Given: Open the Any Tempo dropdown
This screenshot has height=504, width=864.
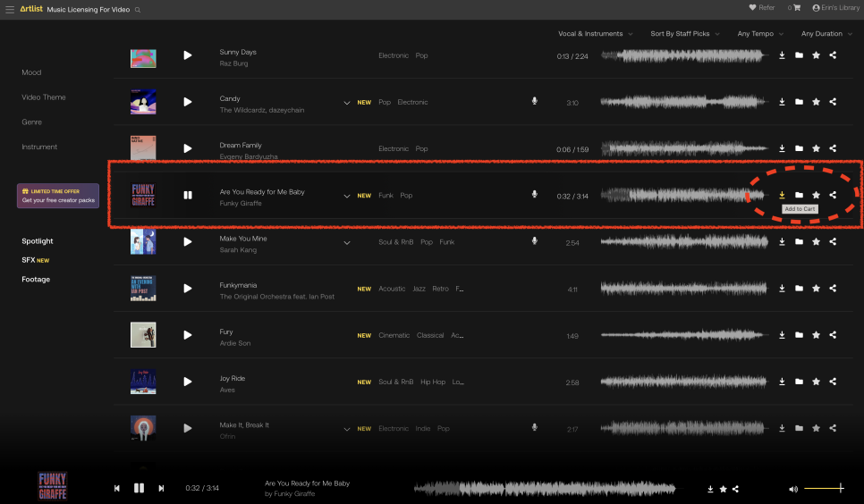Looking at the screenshot, I should 760,34.
